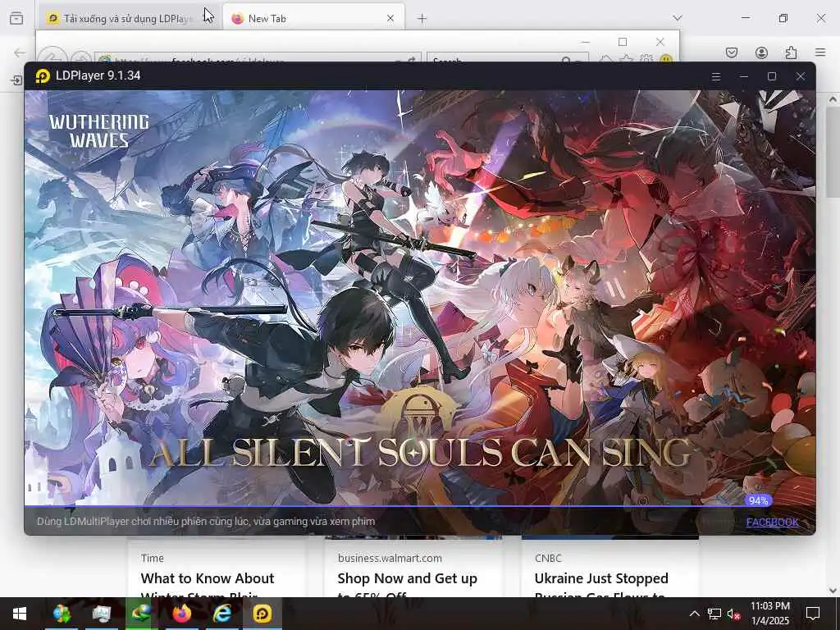The image size is (840, 630).
Task: Show hidden system tray icons
Action: coord(694,614)
